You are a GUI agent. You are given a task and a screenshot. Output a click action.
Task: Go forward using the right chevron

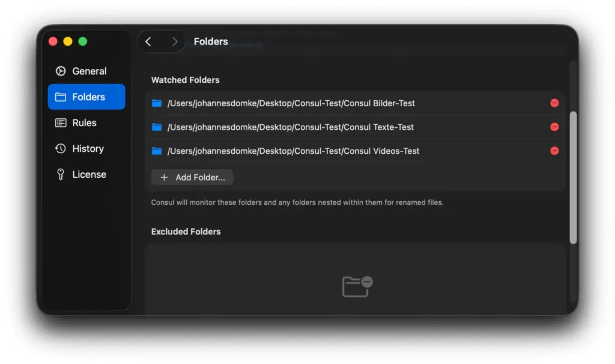coord(174,41)
